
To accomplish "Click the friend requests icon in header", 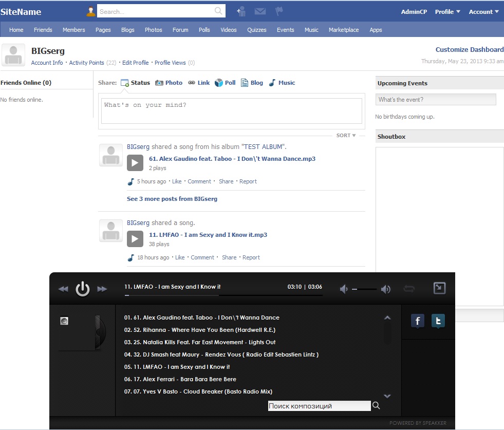I will [241, 12].
